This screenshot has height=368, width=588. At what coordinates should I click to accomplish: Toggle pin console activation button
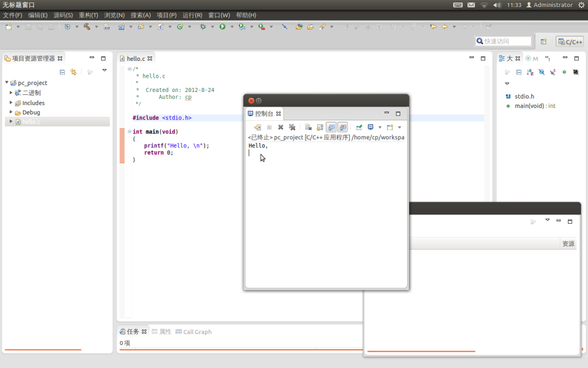coord(360,127)
